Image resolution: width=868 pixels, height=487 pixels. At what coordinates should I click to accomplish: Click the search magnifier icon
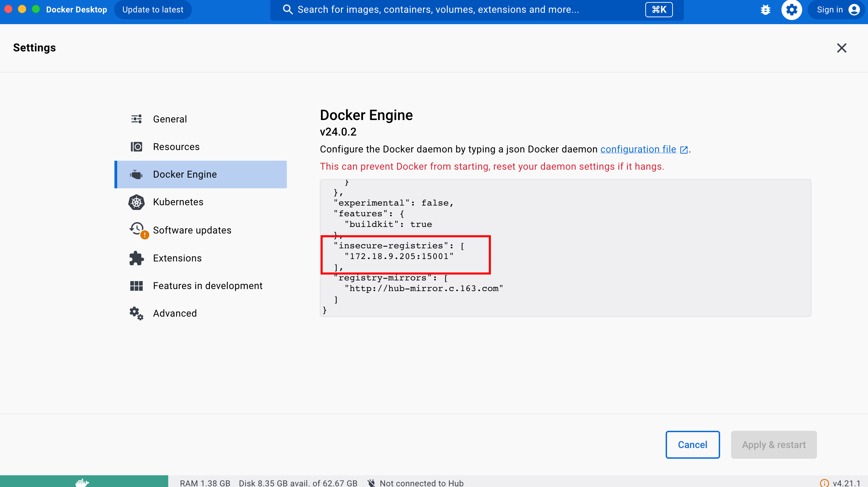click(288, 10)
